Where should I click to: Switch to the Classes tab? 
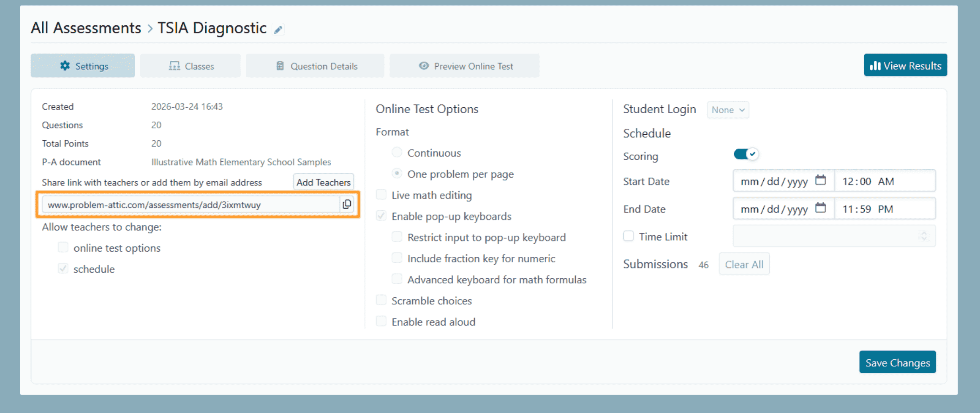[191, 66]
